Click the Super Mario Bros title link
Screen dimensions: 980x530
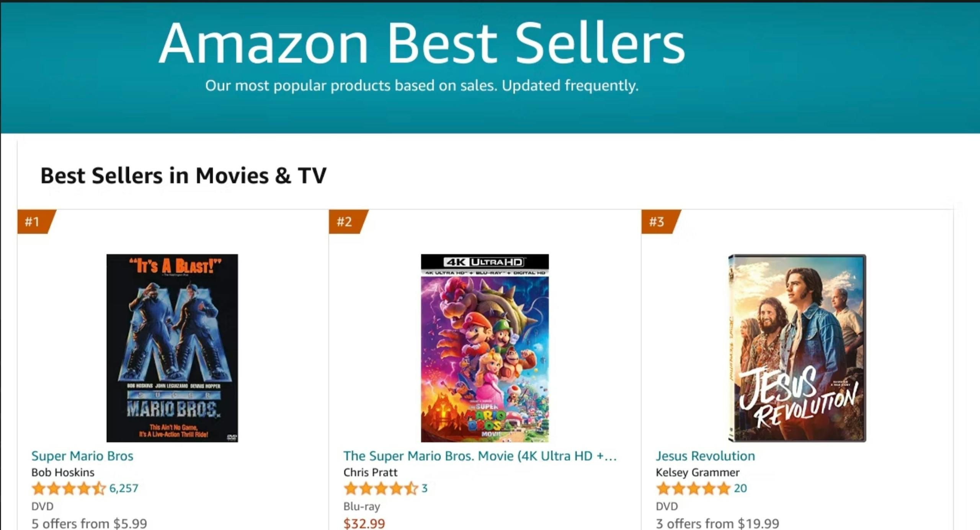coord(82,456)
